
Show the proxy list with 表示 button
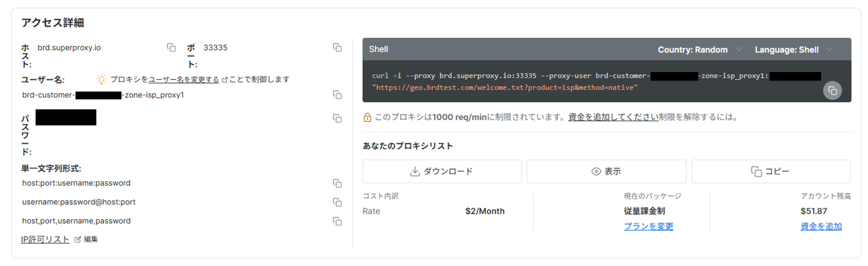tap(606, 171)
